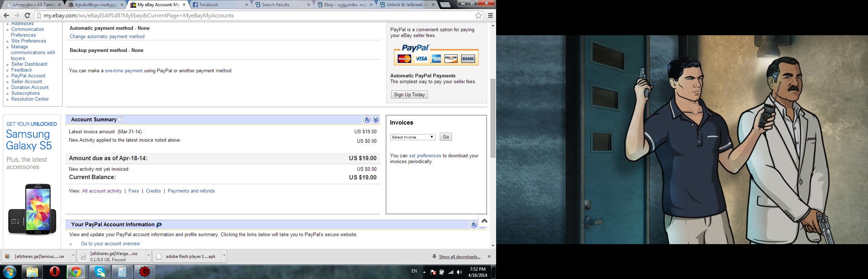Click the PayPal cards logo image

coord(436,55)
